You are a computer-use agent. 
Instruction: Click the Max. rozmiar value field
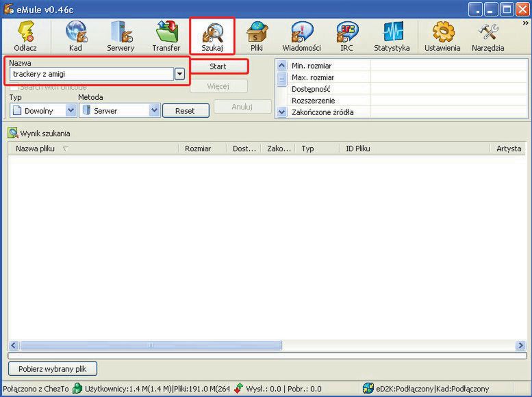(x=448, y=77)
